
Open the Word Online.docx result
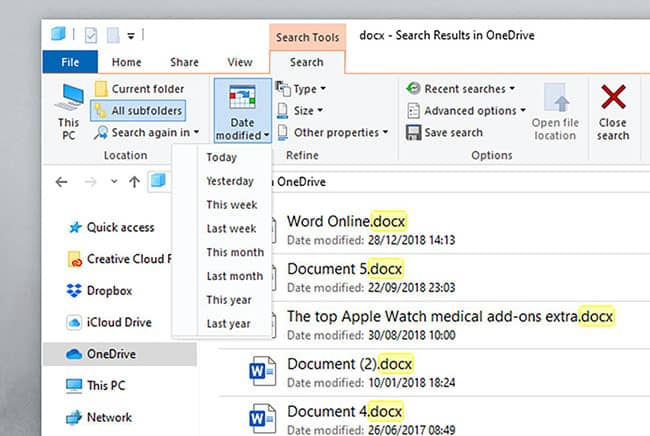pos(347,221)
